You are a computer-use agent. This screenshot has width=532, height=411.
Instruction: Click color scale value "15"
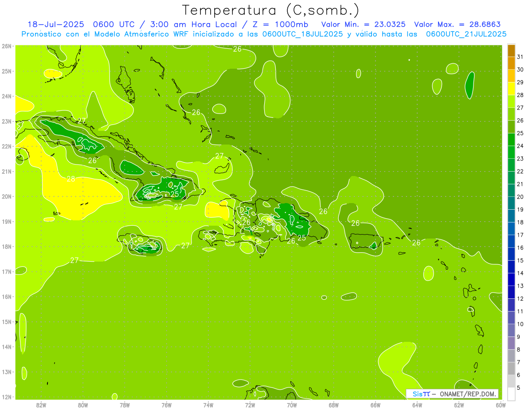pyautogui.click(x=520, y=260)
